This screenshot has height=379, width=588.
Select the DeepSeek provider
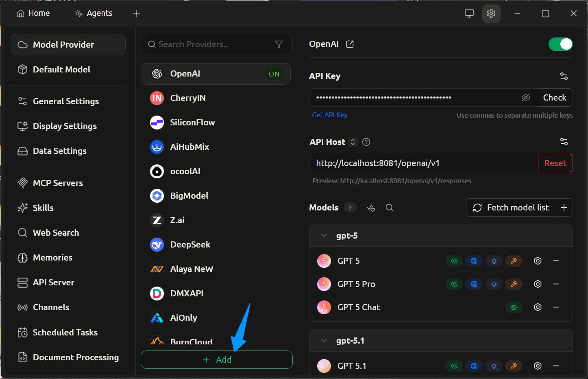coord(216,245)
